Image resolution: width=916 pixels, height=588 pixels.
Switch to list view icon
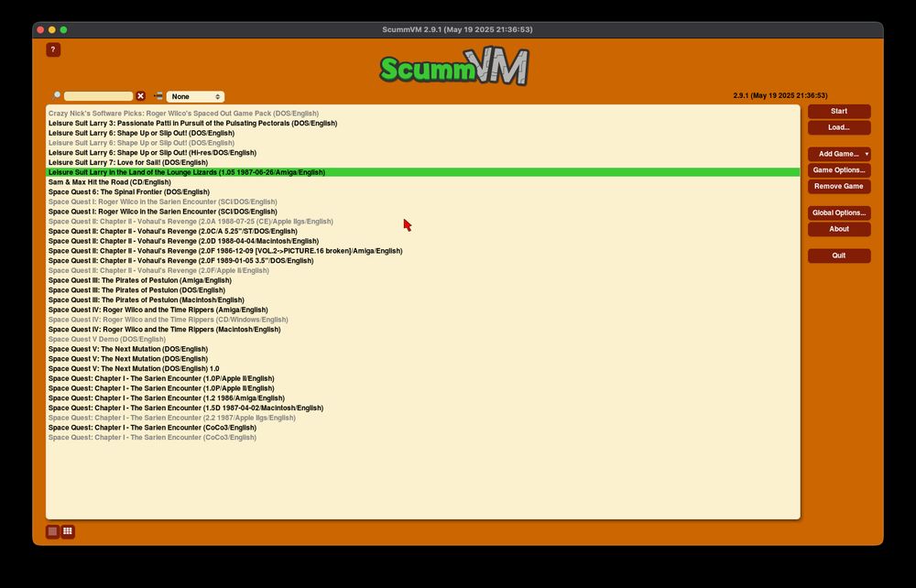pos(52,531)
